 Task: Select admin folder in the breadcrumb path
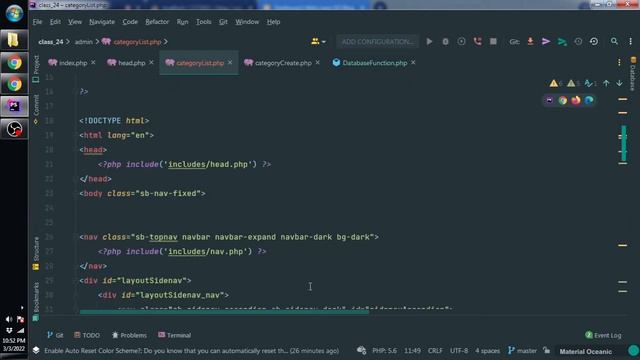(x=84, y=42)
